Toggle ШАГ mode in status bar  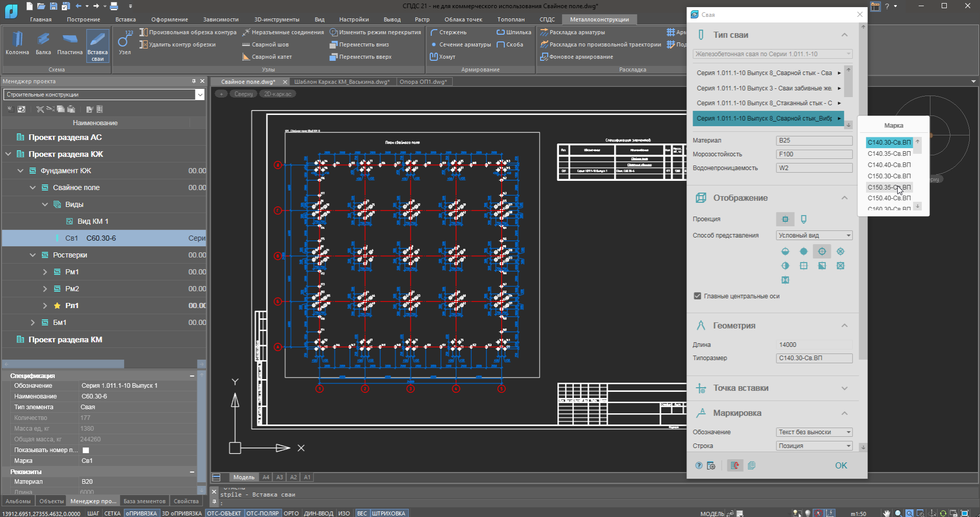pos(93,513)
